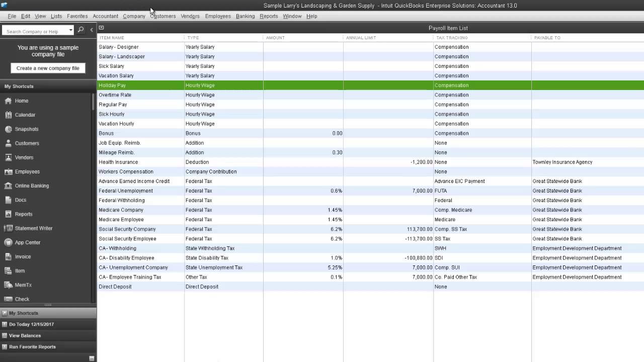
Task: Open the Employees shortcut icon
Action: [x=8, y=171]
